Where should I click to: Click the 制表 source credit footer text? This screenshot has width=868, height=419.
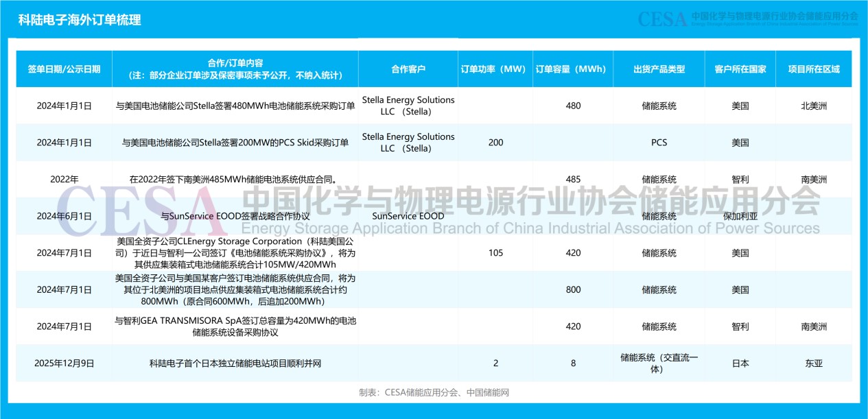pyautogui.click(x=434, y=393)
